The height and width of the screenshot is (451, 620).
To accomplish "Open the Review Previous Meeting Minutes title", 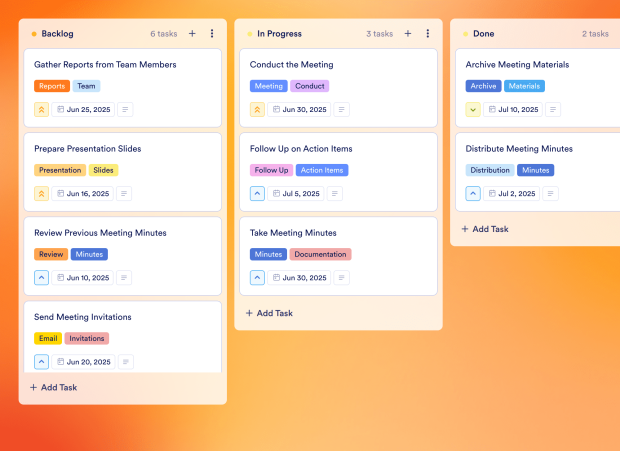I will [100, 233].
